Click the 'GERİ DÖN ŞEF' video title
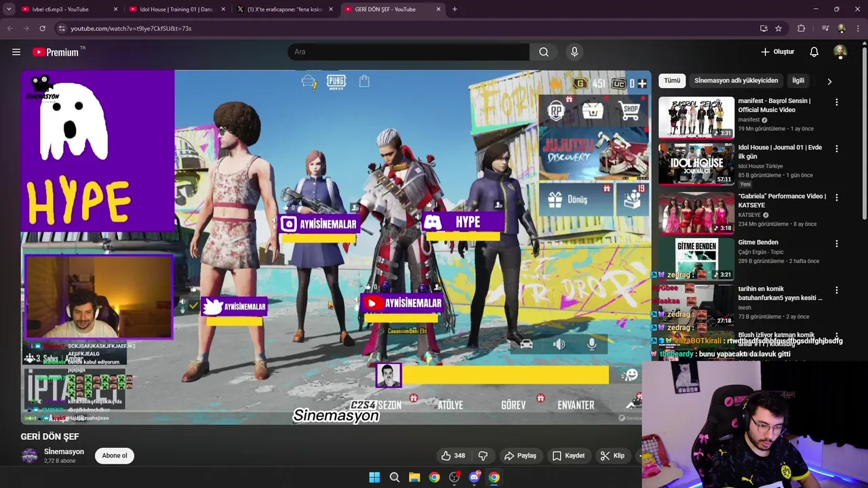 coord(50,436)
